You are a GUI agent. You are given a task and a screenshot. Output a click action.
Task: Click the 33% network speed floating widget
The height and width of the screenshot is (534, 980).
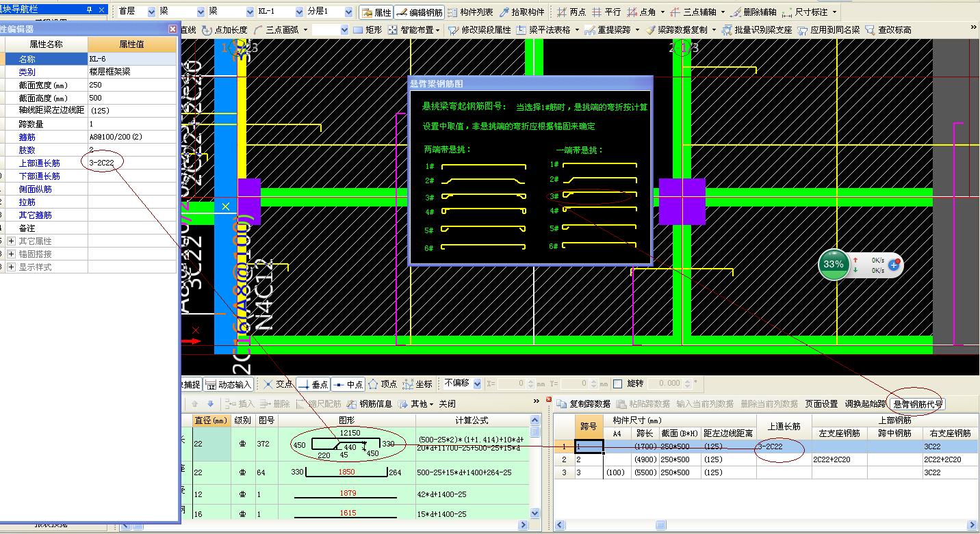860,264
